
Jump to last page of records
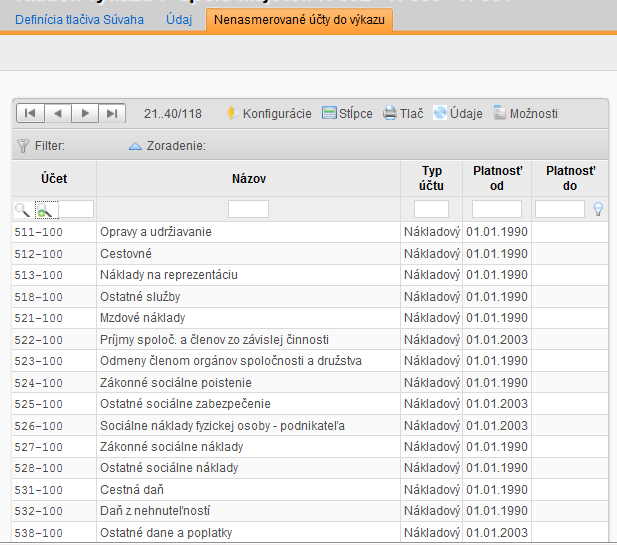pyautogui.click(x=112, y=114)
